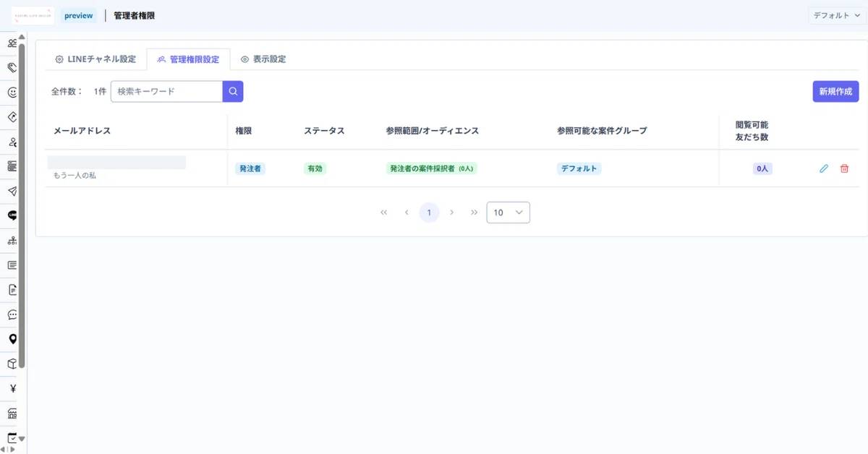
Task: Click sidebar scrollbar up arrow
Action: pos(22,38)
